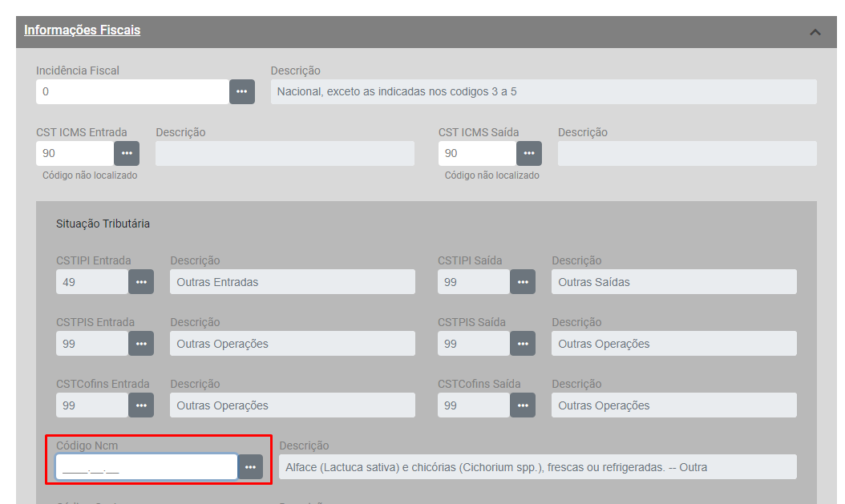Open lookup for CSTIPI Entrada
The height and width of the screenshot is (504, 845).
[141, 282]
